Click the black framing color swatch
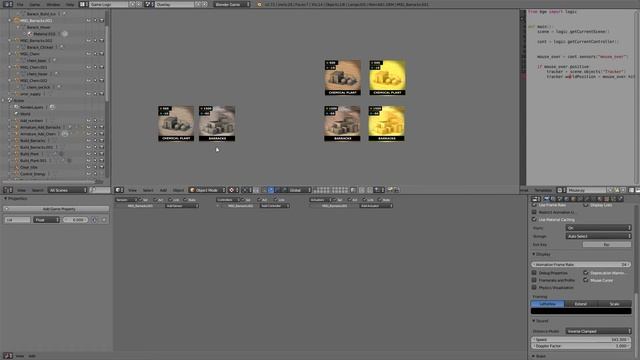This screenshot has width=640, height=360. (x=581, y=311)
